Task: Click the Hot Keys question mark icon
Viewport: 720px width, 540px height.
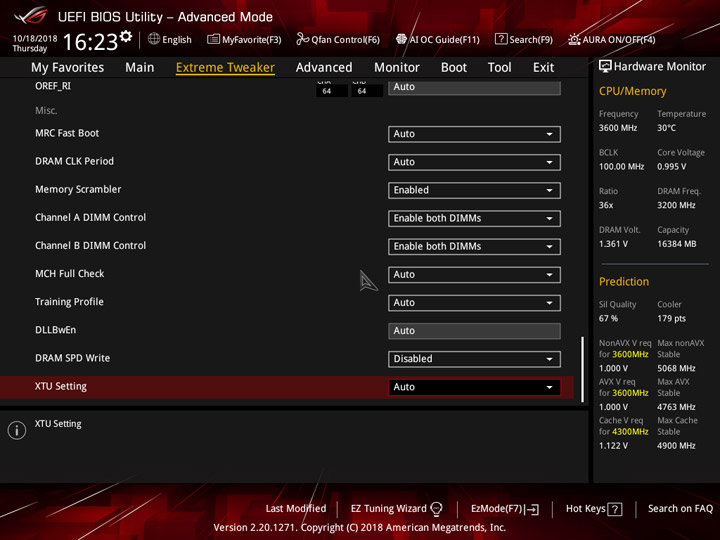Action: 615,509
